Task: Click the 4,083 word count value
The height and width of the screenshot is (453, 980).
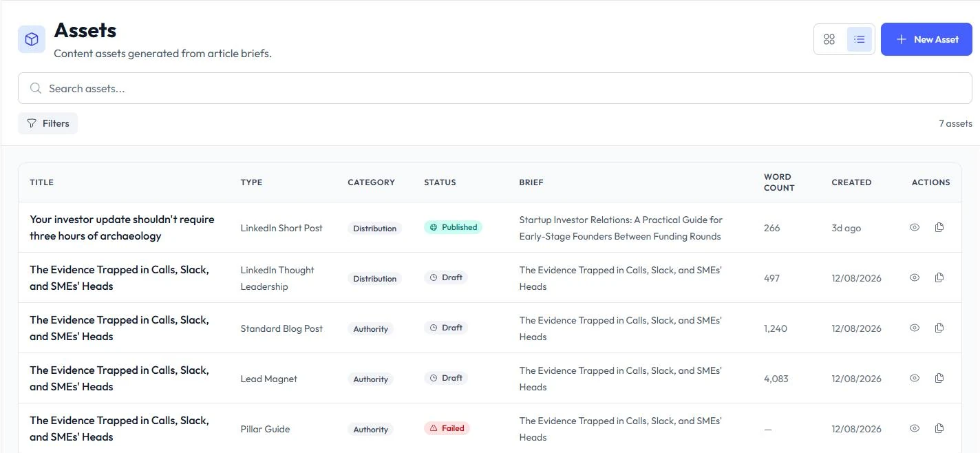Action: point(776,379)
